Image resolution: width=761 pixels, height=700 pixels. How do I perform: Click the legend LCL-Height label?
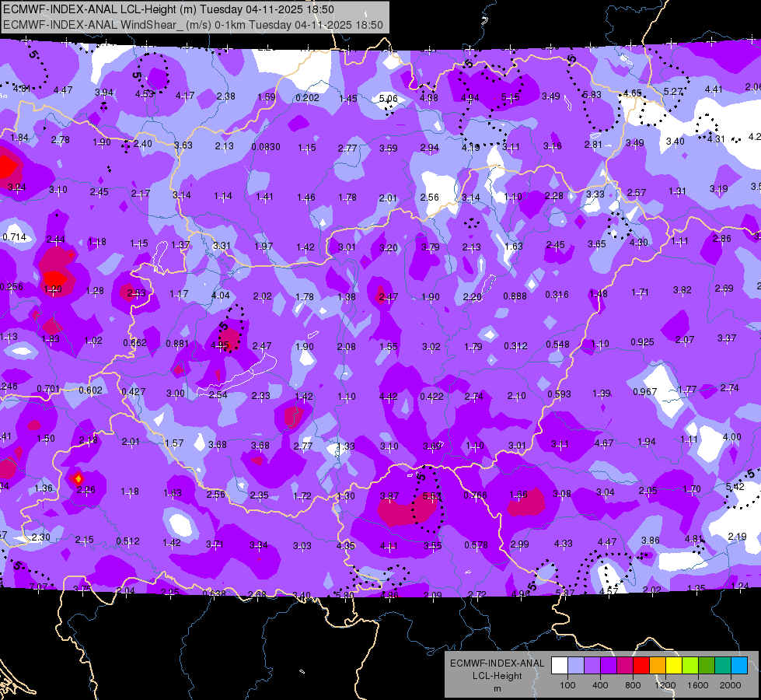pos(497,676)
